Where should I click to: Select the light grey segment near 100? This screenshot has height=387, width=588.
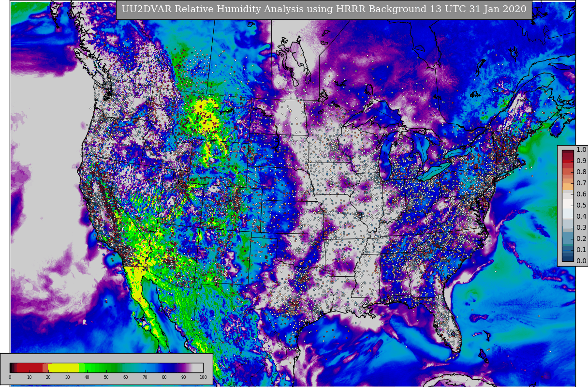[198, 368]
